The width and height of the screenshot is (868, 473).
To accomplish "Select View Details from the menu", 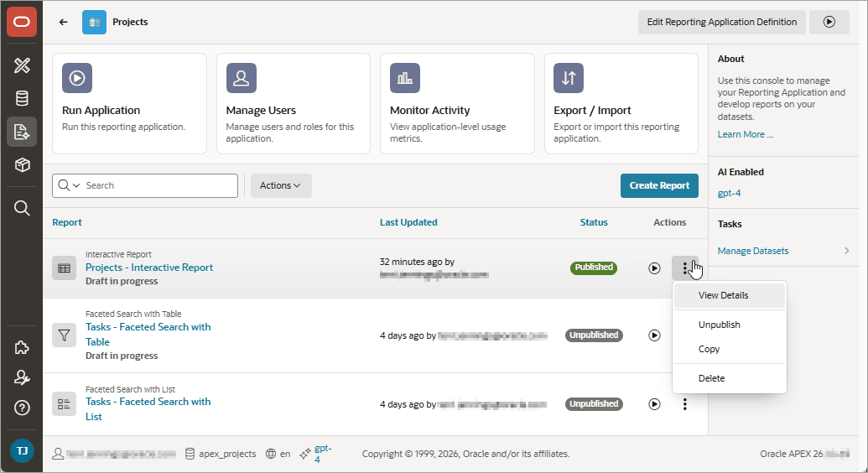I will (x=729, y=296).
